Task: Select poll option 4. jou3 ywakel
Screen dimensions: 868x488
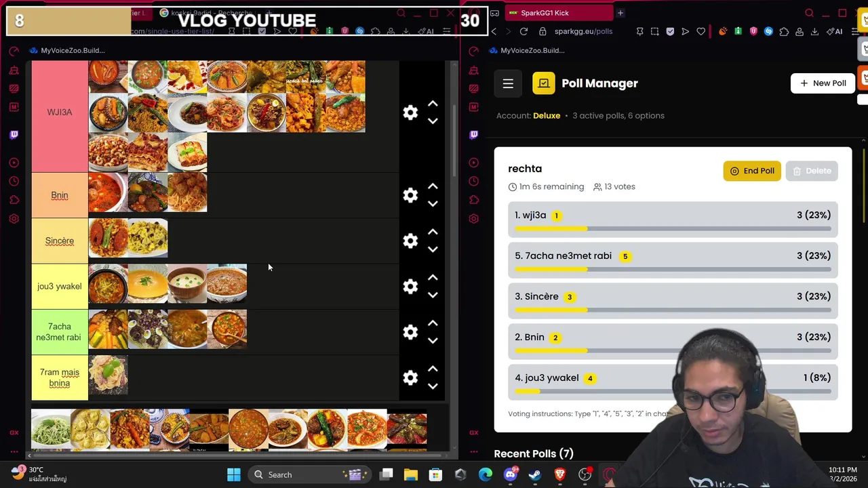Action: click(x=673, y=382)
